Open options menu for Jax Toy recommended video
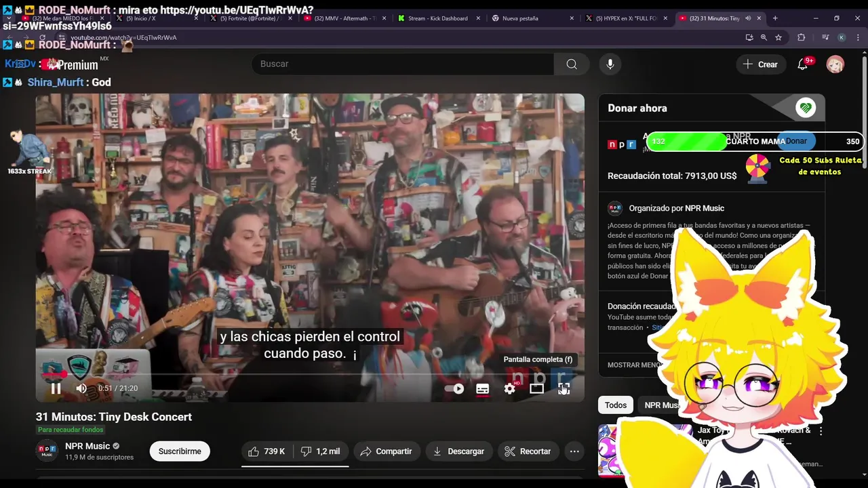Image resolution: width=868 pixels, height=488 pixels. pos(821,431)
